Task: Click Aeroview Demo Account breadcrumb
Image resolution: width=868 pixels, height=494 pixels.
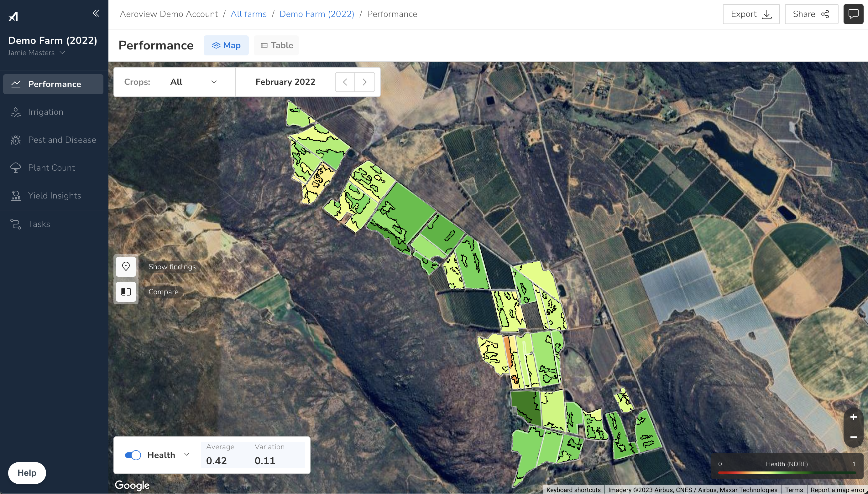Action: 169,14
